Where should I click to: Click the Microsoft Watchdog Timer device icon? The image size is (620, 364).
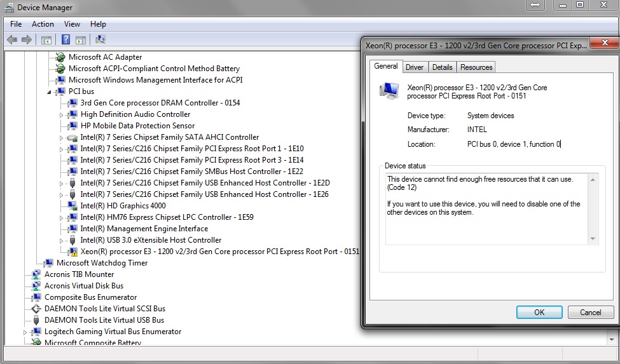(48, 263)
